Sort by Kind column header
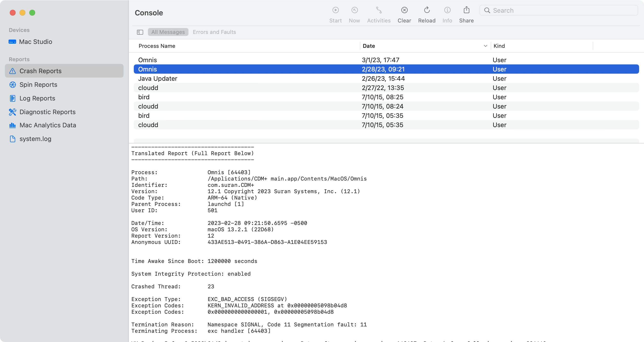 (x=499, y=46)
